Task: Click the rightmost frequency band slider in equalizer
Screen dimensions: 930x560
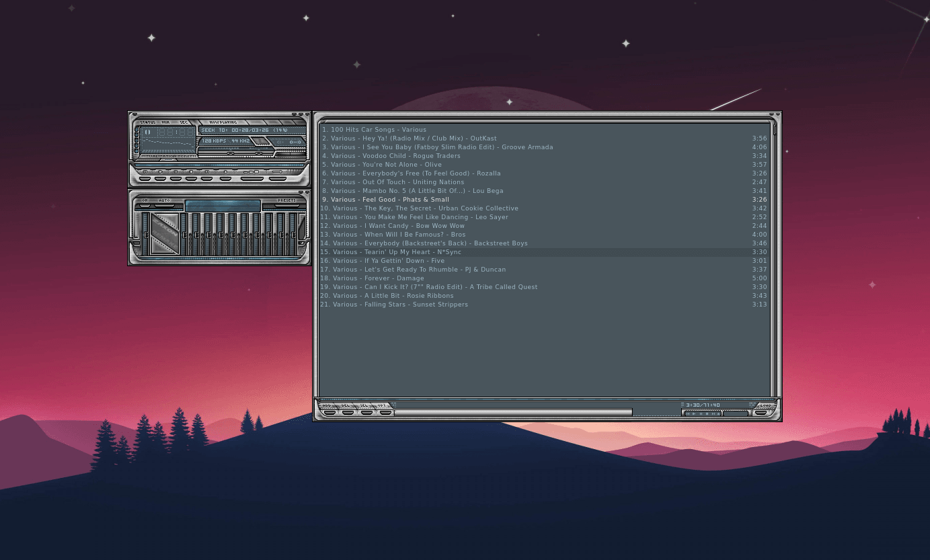Action: pos(293,234)
